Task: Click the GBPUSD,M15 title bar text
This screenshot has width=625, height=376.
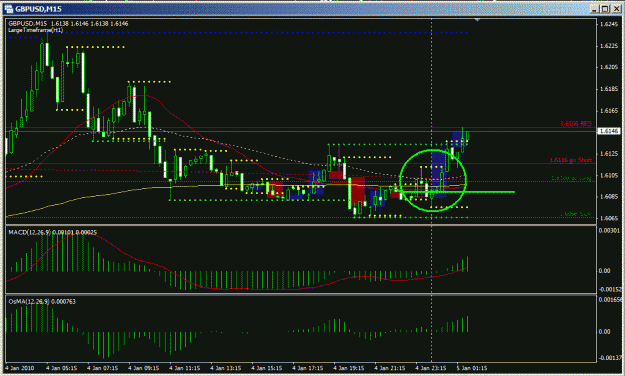Action: (x=38, y=9)
